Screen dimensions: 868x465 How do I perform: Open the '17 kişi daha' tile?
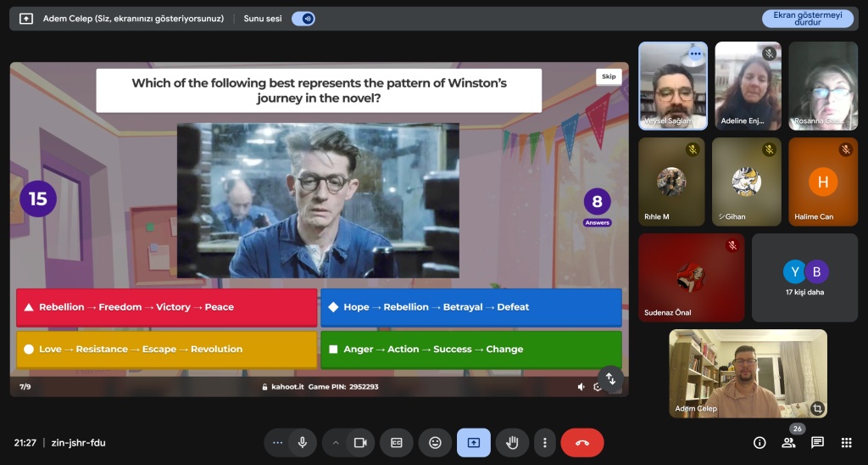(805, 277)
